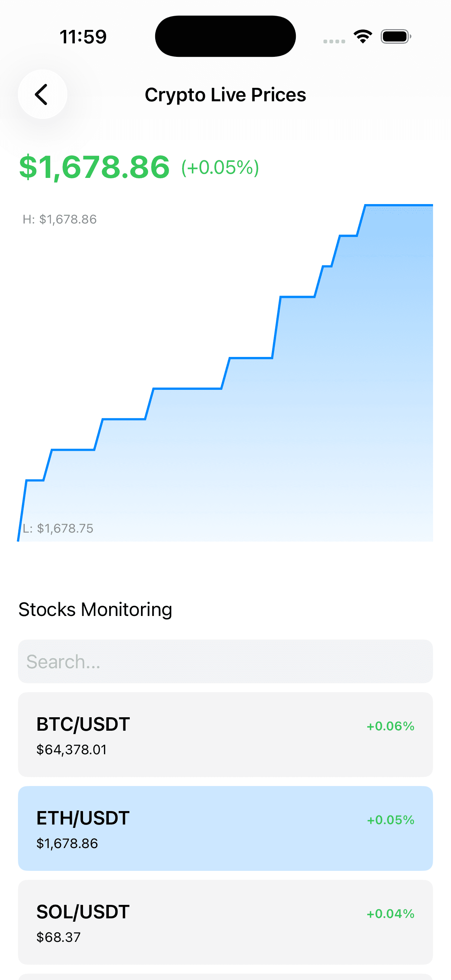Tap the large $1,678.86 price header
451x980 pixels.
(94, 167)
